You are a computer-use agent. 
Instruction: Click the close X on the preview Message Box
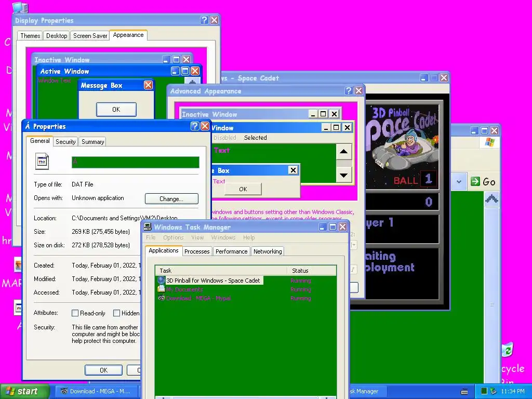point(148,85)
